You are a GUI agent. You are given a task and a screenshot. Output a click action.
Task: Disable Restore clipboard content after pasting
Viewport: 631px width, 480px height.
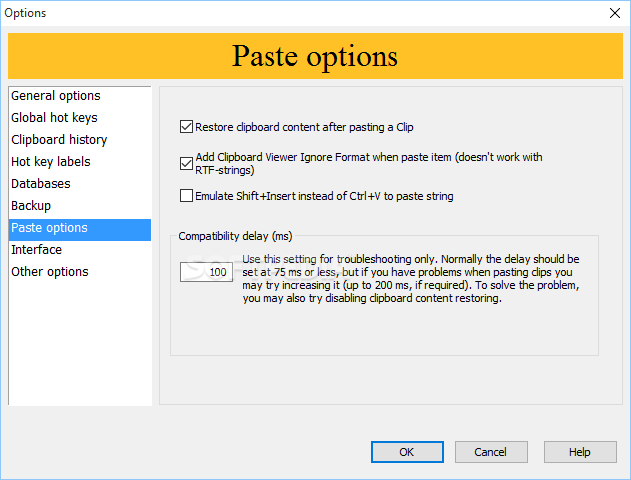point(186,127)
